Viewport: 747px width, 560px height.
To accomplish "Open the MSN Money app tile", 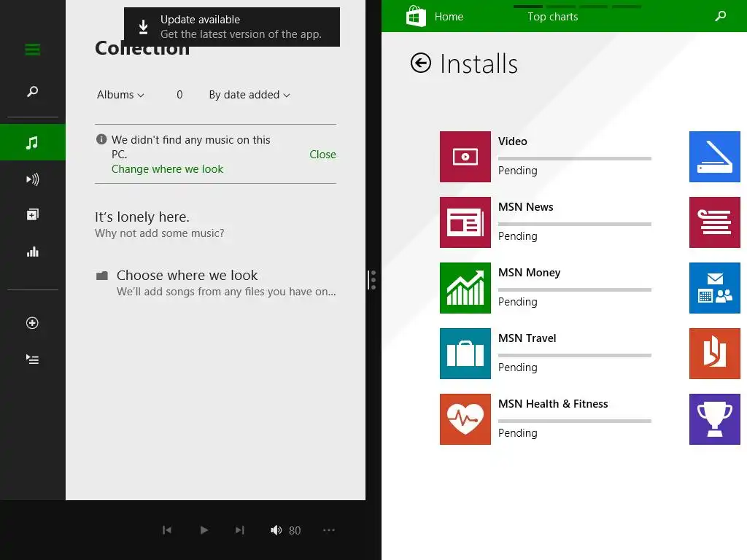I will click(465, 288).
